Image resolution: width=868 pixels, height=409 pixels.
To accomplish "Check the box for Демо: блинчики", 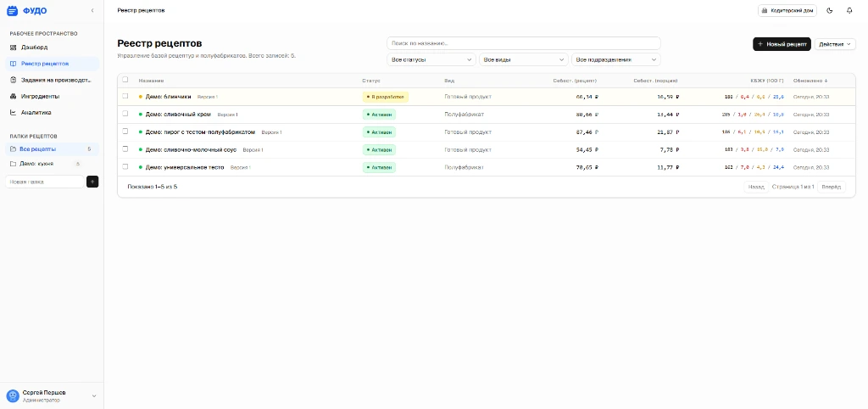I will click(x=125, y=97).
